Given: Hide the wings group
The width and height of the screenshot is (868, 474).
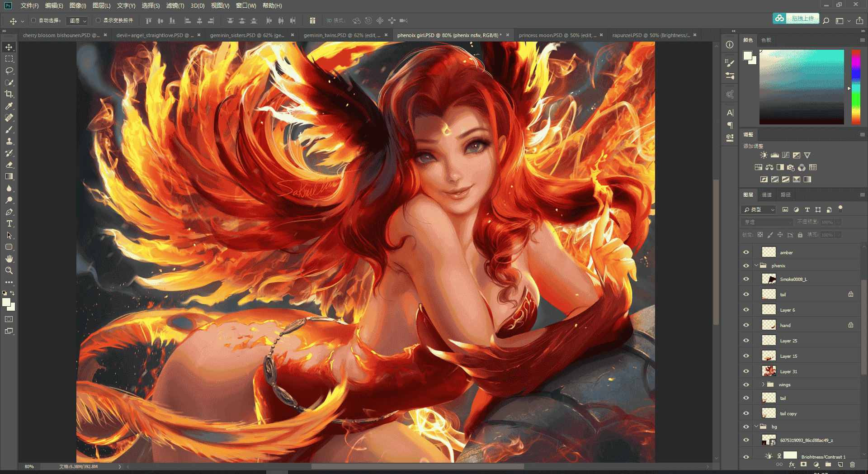Looking at the screenshot, I should click(746, 385).
